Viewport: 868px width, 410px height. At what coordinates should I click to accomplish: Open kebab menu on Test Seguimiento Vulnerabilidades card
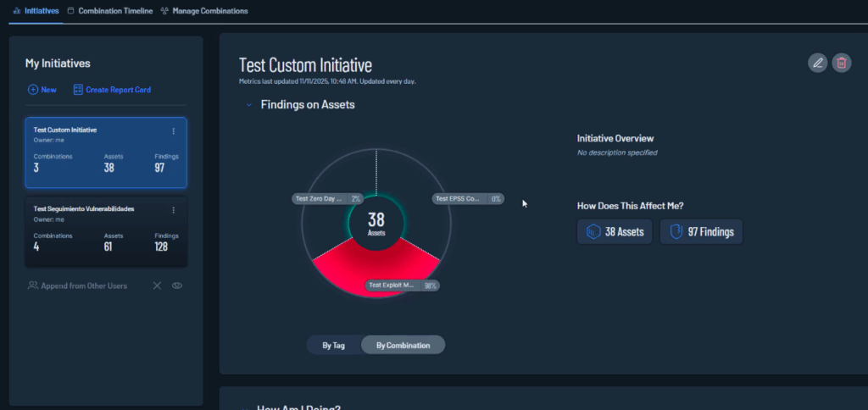tap(174, 210)
